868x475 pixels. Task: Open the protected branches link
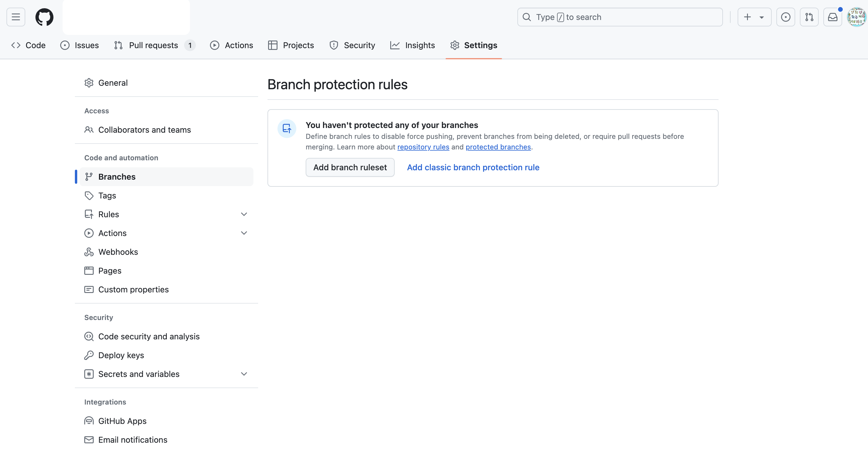(498, 147)
